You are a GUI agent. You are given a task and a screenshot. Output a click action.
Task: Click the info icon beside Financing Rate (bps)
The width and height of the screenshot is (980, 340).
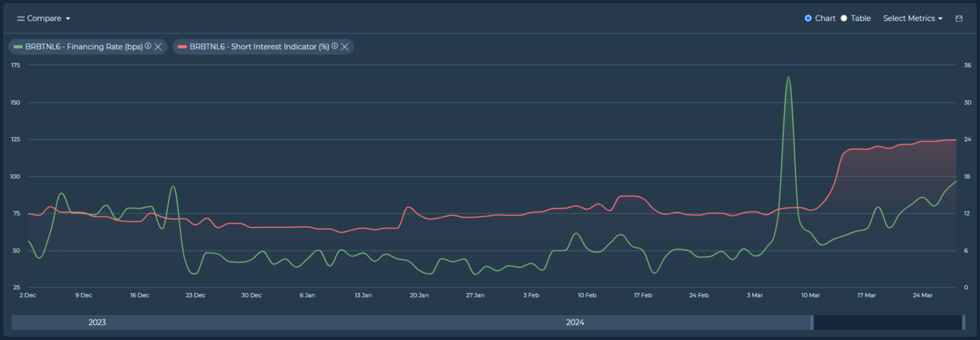148,46
